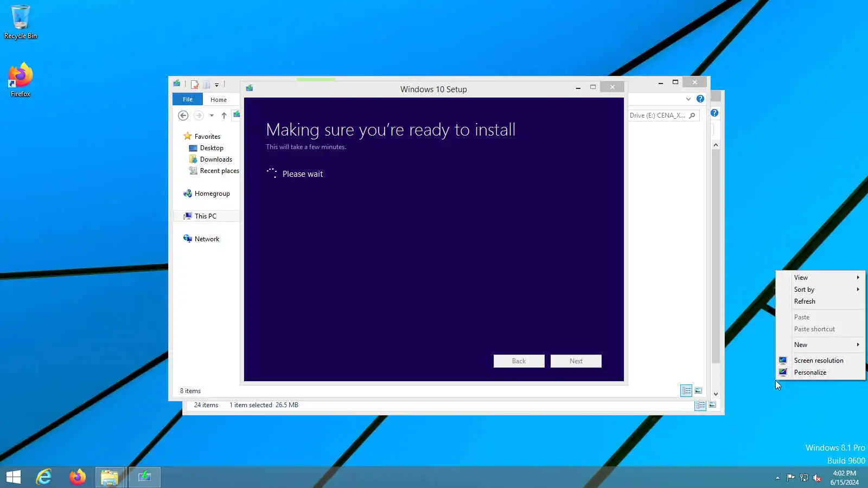This screenshot has height=488, width=868.
Task: Click the Windows 10 Setup title bar icon
Action: 250,88
